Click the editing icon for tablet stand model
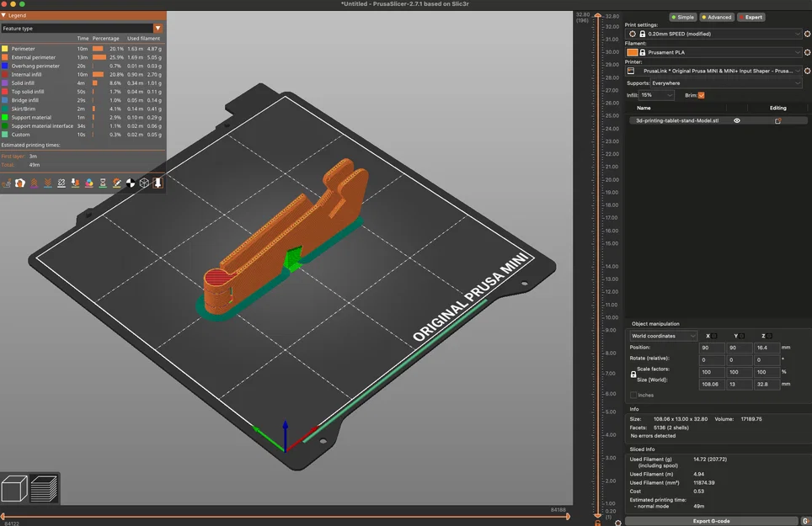 (777, 121)
